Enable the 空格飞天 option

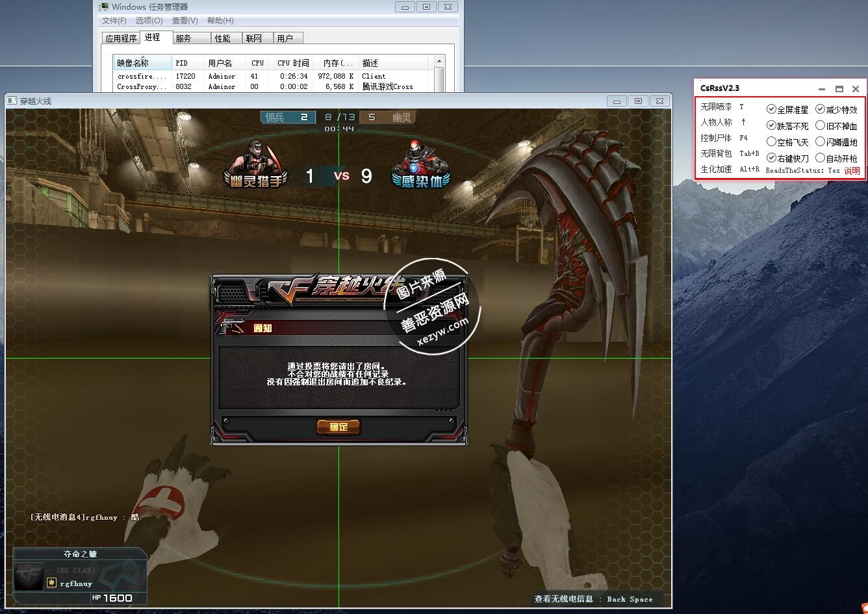[x=771, y=142]
